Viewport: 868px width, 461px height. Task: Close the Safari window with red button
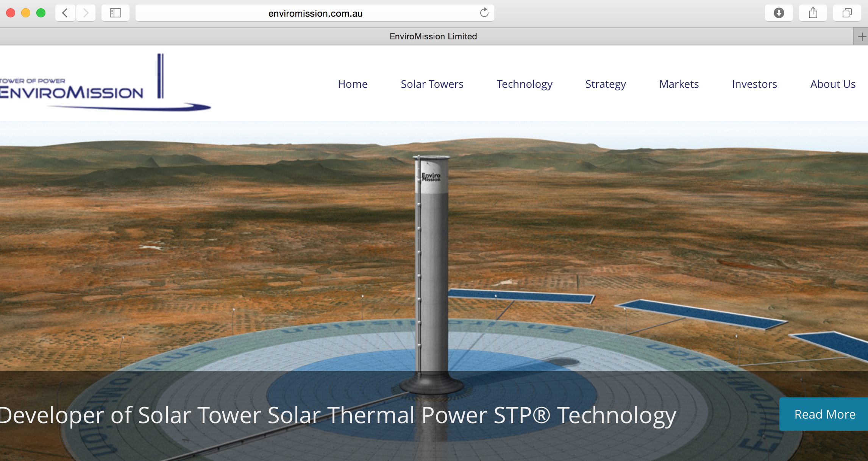[11, 13]
